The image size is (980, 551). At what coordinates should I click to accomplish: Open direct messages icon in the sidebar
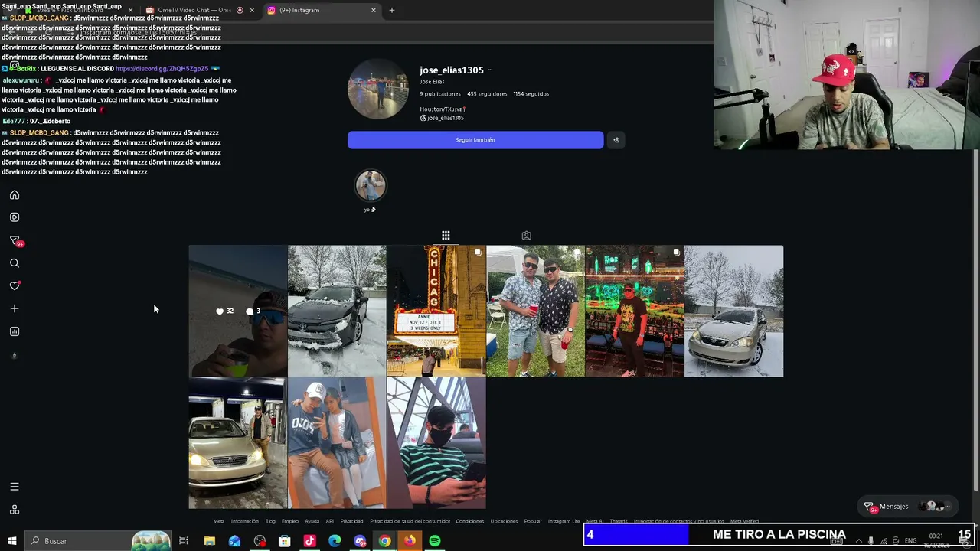pyautogui.click(x=15, y=240)
